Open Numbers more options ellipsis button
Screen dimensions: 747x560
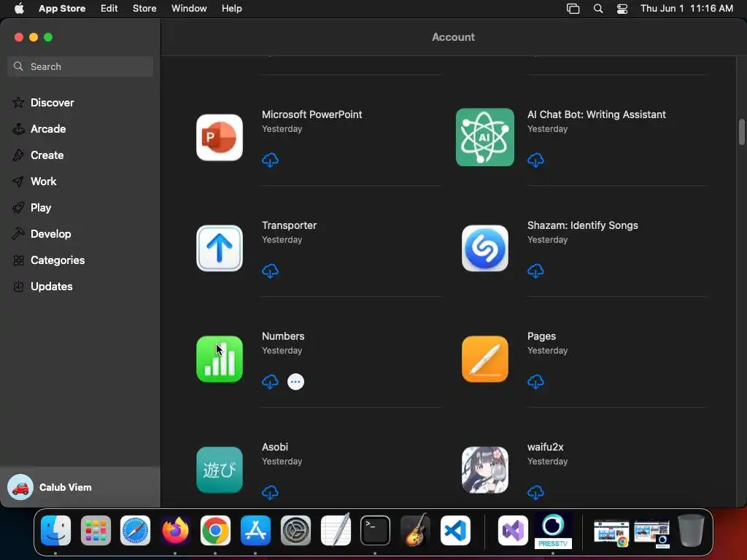coord(296,382)
